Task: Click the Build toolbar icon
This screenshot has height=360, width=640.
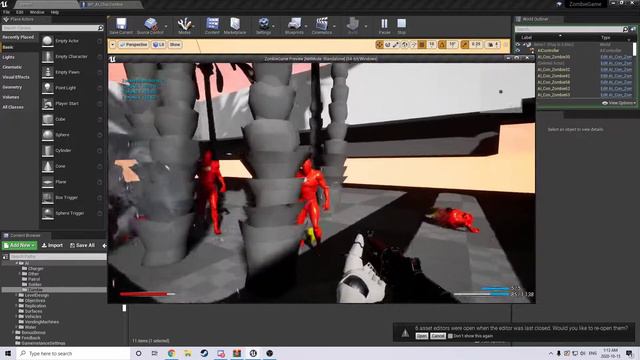Action: 353,25
